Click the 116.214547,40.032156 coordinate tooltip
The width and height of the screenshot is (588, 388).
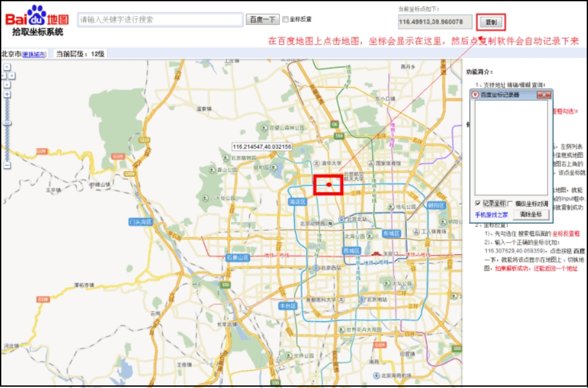pos(262,147)
